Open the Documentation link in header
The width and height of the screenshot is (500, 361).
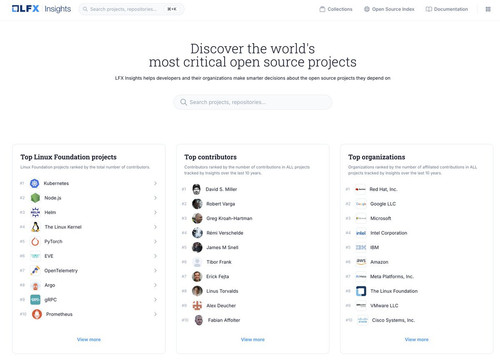tap(447, 9)
